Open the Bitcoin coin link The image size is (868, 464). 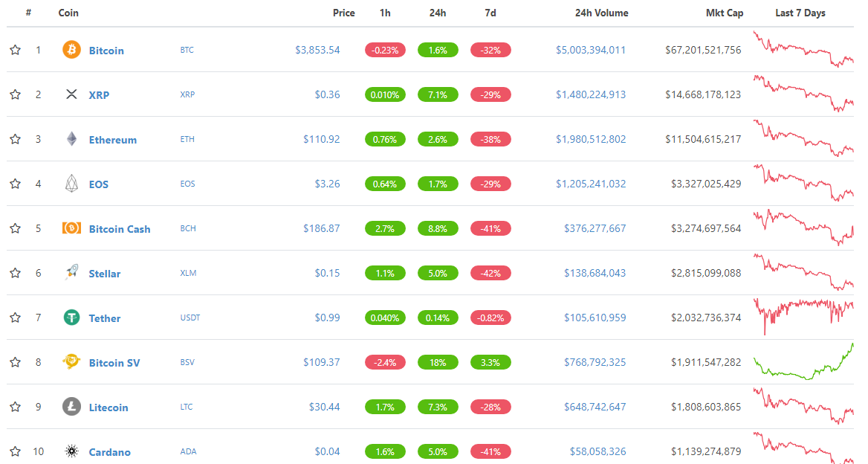tap(106, 51)
